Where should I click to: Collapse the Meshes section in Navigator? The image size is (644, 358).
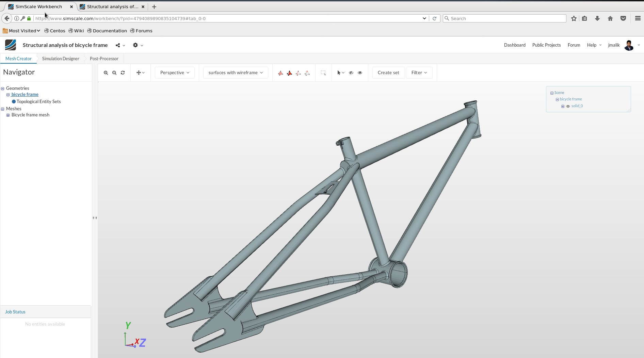(x=3, y=109)
